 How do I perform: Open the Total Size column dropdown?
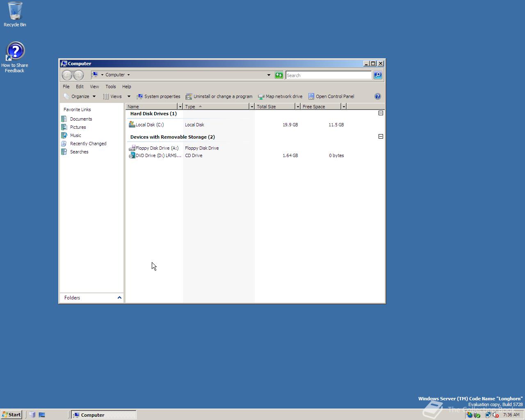click(x=298, y=107)
